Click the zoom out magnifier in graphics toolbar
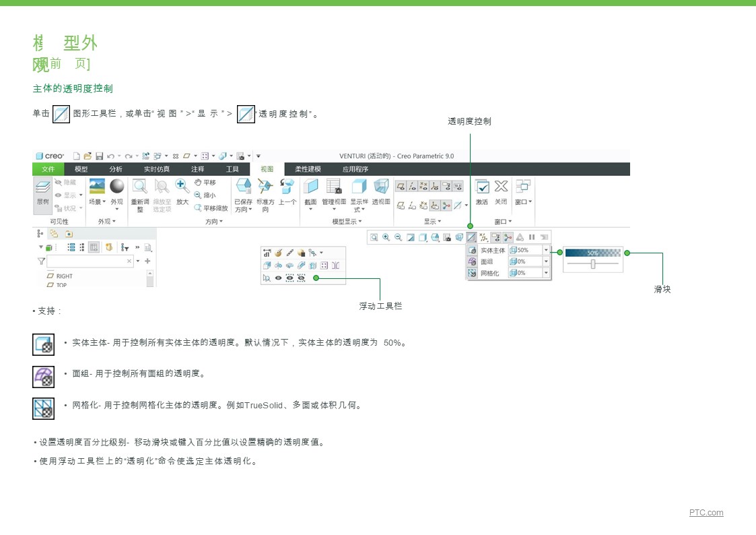The width and height of the screenshot is (756, 535). [399, 237]
